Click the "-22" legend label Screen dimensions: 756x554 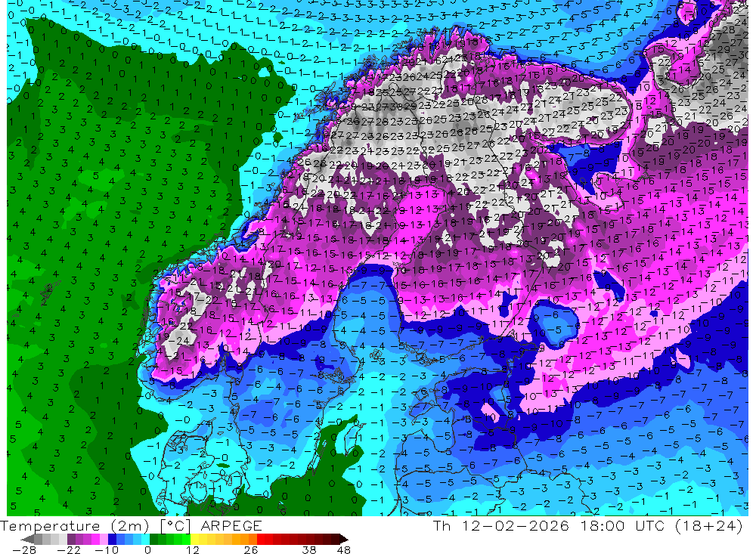(69, 549)
